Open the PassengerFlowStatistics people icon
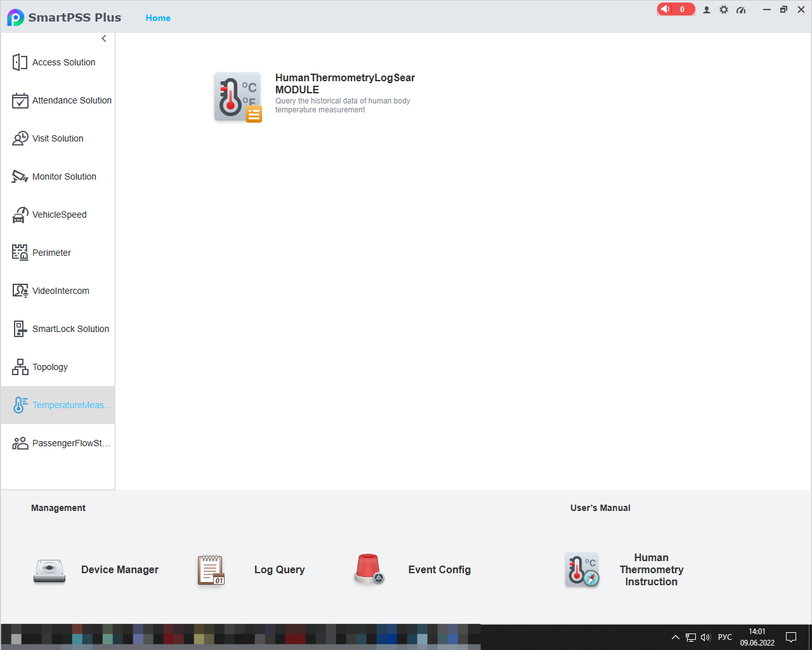Screen dimensions: 812x650 [20, 443]
